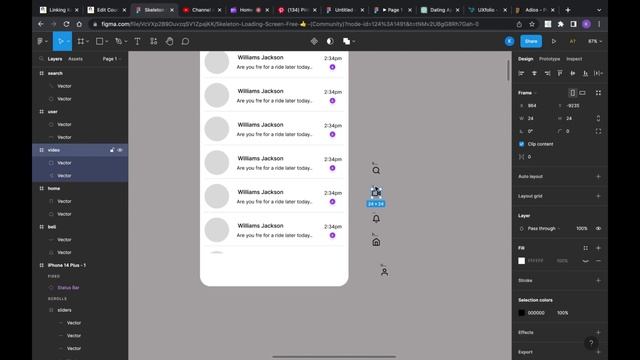Click the W width field
The height and width of the screenshot is (360, 640).
(536, 118)
